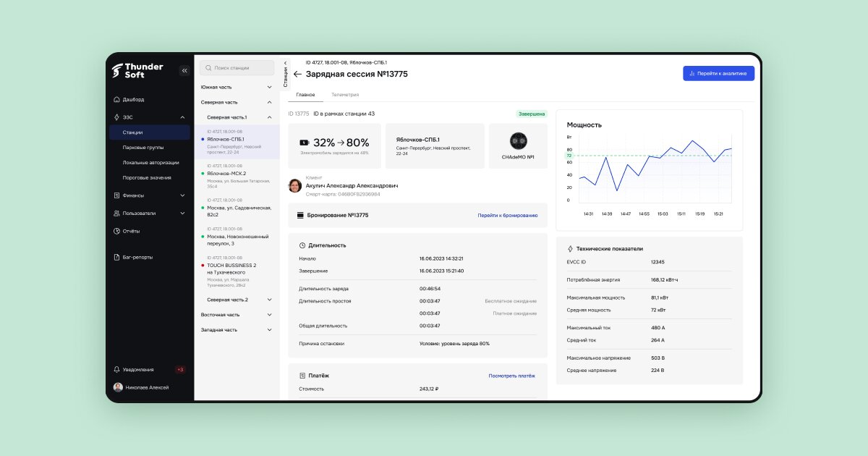Click the back arrow beside Зарядная сессия
This screenshot has width=868, height=456.
(297, 74)
